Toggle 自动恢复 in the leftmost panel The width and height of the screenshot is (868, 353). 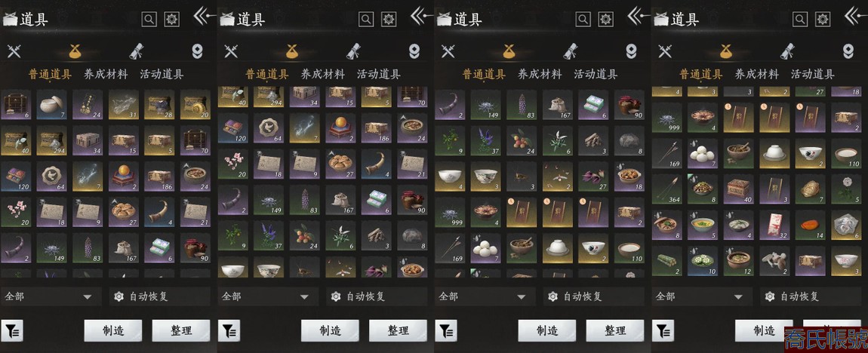[x=160, y=296]
